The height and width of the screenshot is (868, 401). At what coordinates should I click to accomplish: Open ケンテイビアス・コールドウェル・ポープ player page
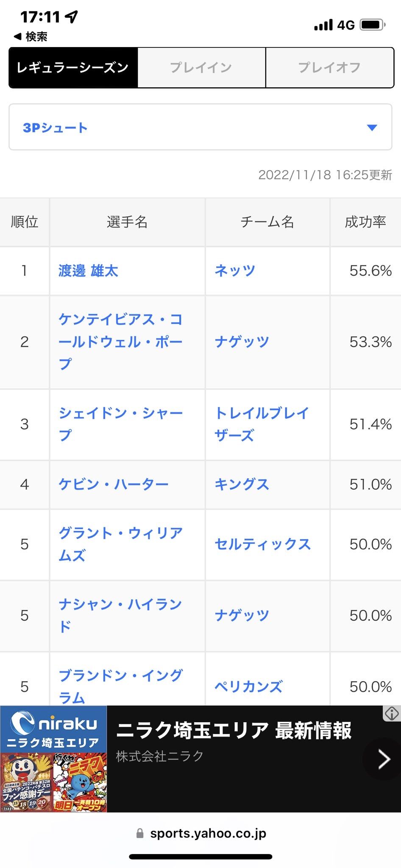(x=120, y=342)
